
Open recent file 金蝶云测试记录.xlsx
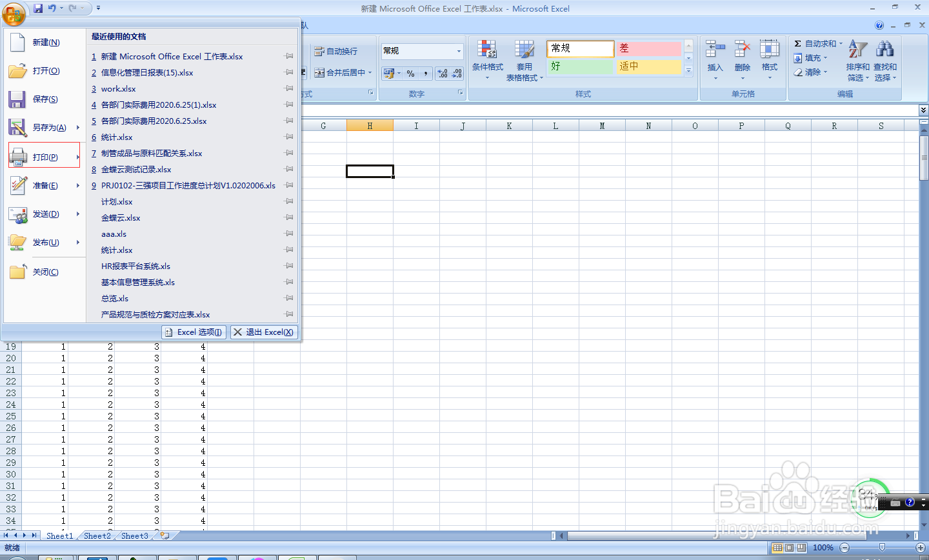pyautogui.click(x=136, y=169)
